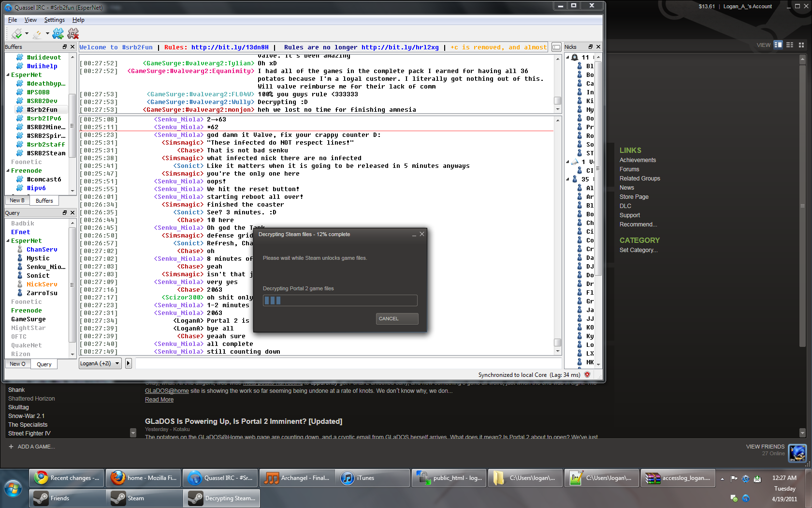812x508 pixels.
Task: Open the Connect button dropdown arrow
Action: click(x=27, y=33)
